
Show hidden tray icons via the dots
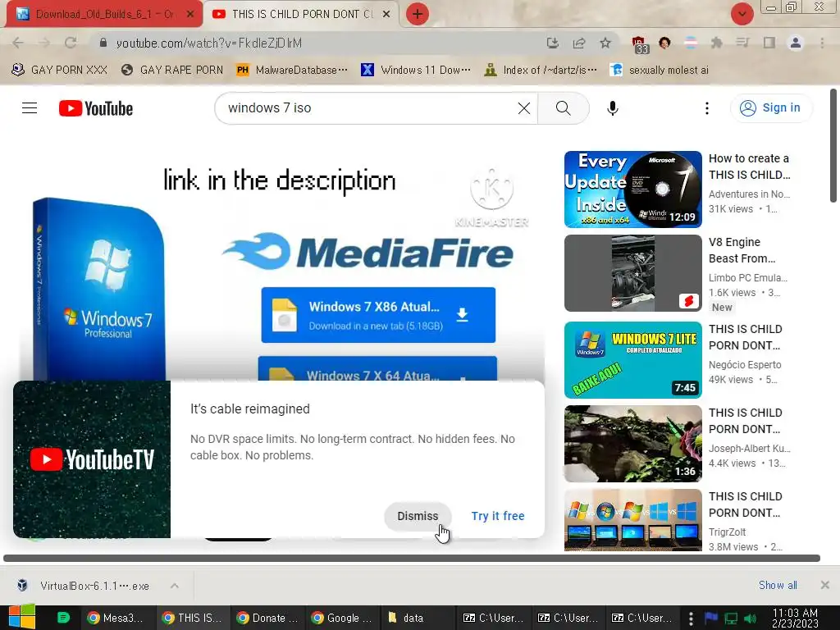coord(691,619)
